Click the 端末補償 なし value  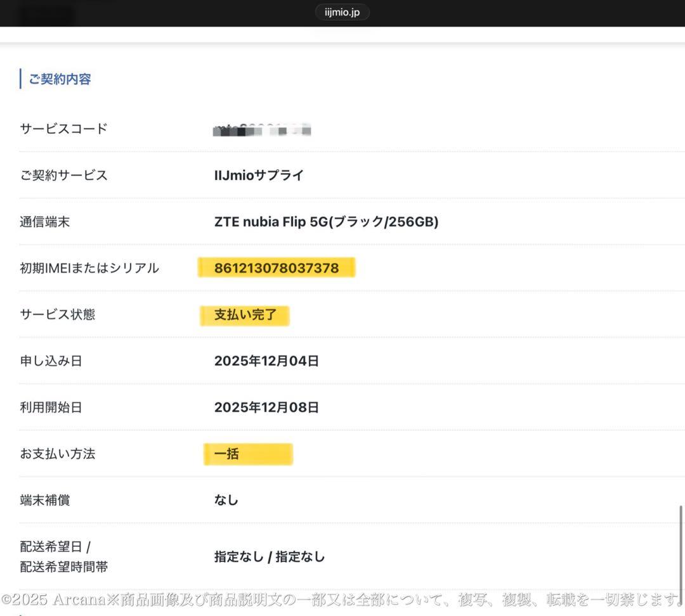coord(226,499)
